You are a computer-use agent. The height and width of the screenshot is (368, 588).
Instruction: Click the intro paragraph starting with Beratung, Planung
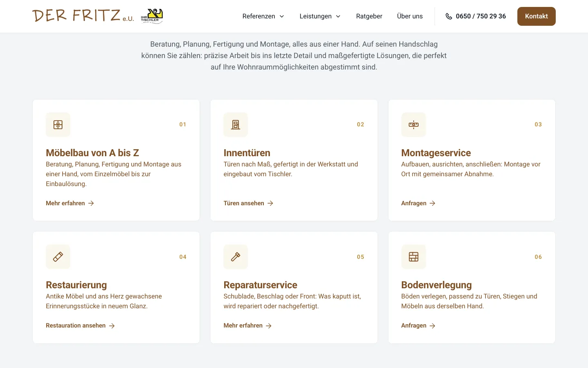click(294, 56)
